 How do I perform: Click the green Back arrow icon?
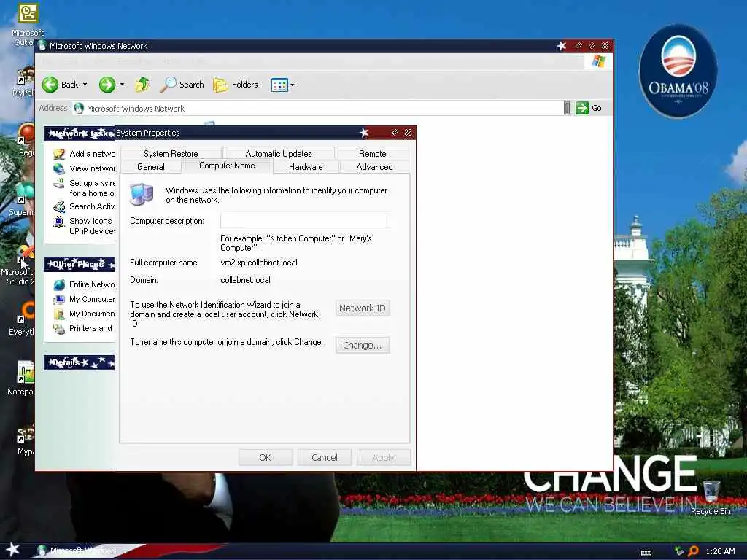tap(50, 85)
